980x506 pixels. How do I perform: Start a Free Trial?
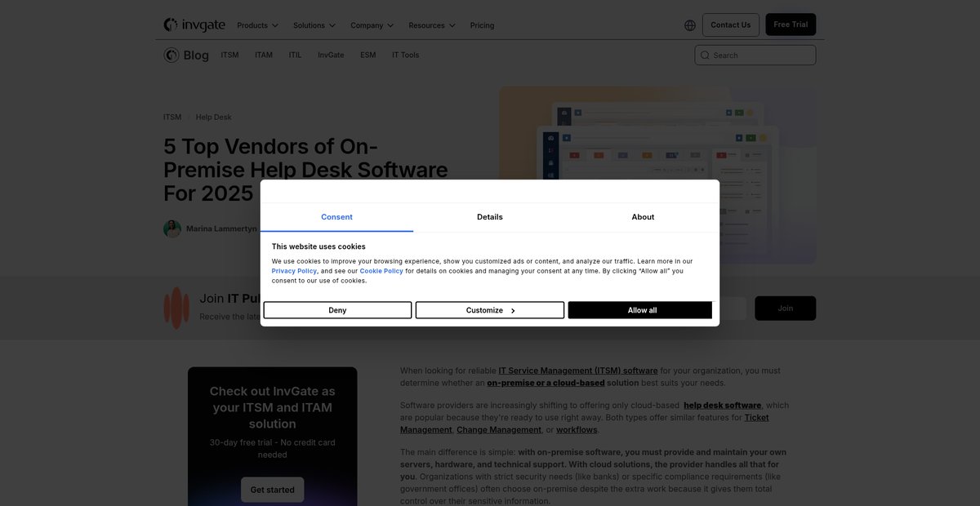791,24
